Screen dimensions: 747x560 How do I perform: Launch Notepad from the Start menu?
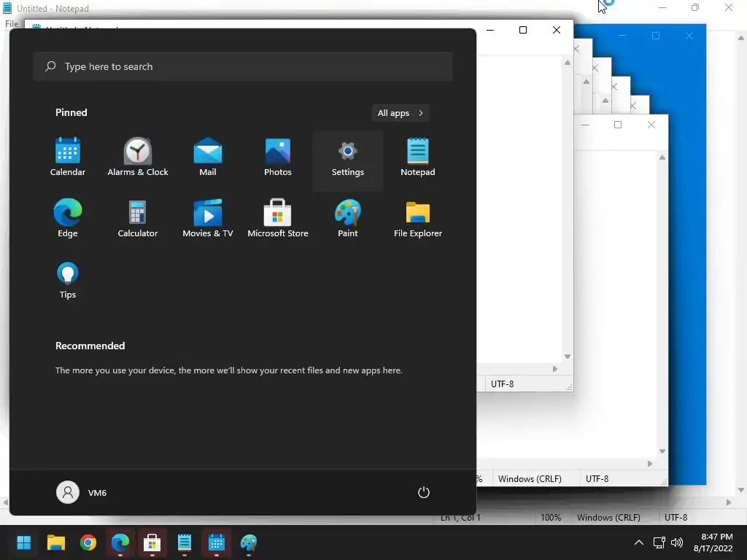(418, 157)
